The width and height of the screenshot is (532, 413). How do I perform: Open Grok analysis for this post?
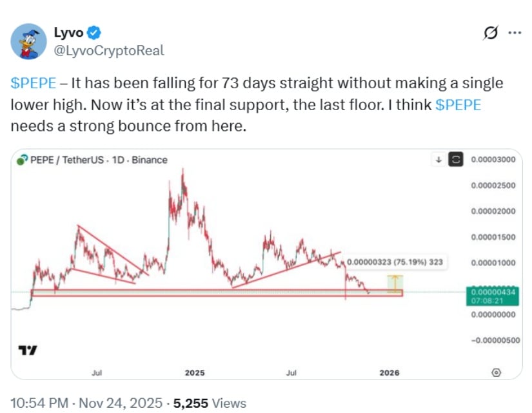pyautogui.click(x=490, y=32)
